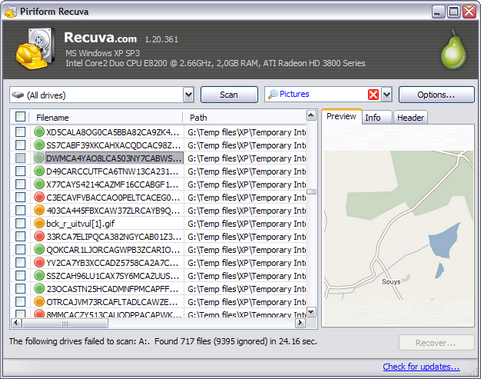
Task: Click the horizontal scrollbar thumb in file list
Action: [x=65, y=323]
